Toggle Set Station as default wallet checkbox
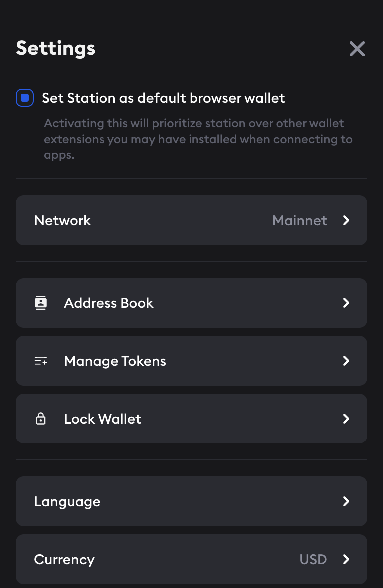 click(x=25, y=98)
